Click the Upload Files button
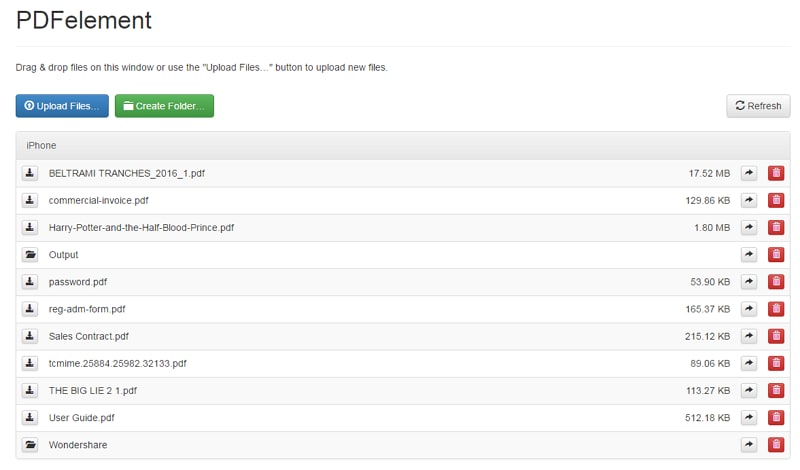The width and height of the screenshot is (800, 470). [62, 106]
